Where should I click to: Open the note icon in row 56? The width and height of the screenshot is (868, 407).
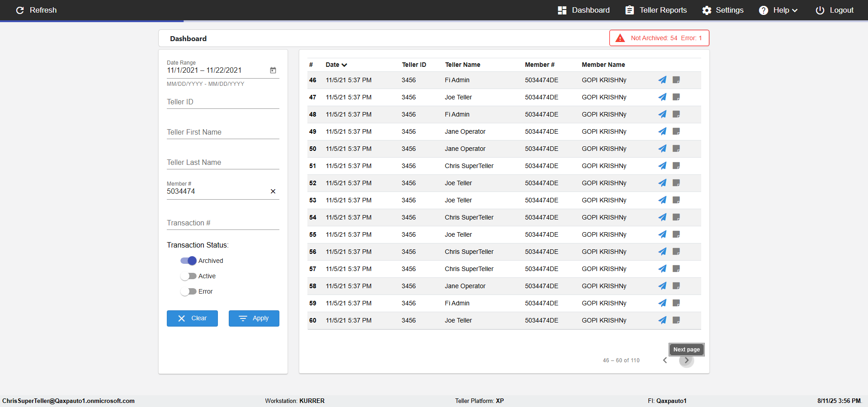(676, 252)
